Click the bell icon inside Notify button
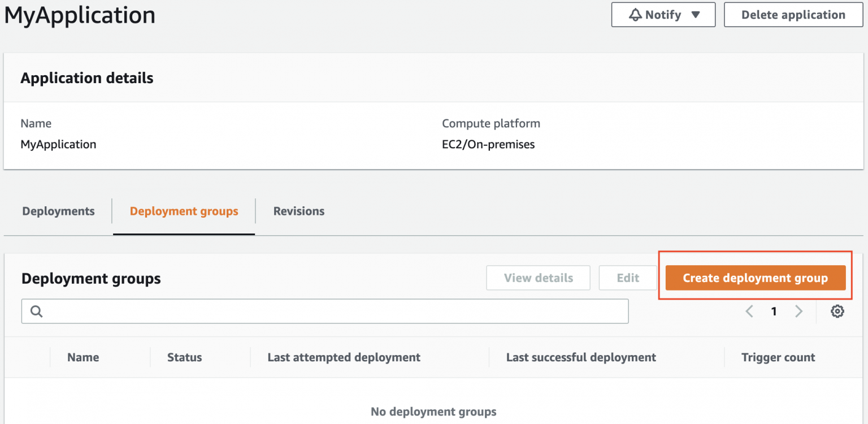The height and width of the screenshot is (424, 868). point(636,14)
